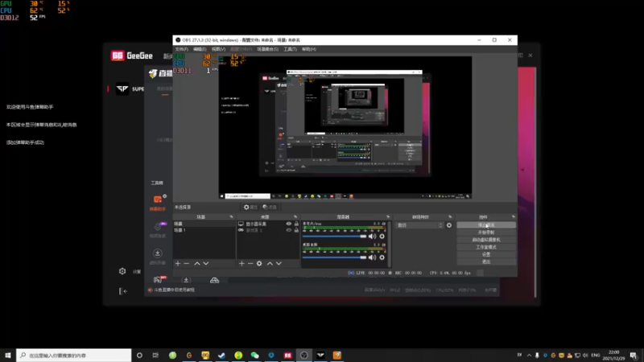The height and width of the screenshot is (362, 644).
Task: Move the selected scene up
Action: click(x=197, y=264)
